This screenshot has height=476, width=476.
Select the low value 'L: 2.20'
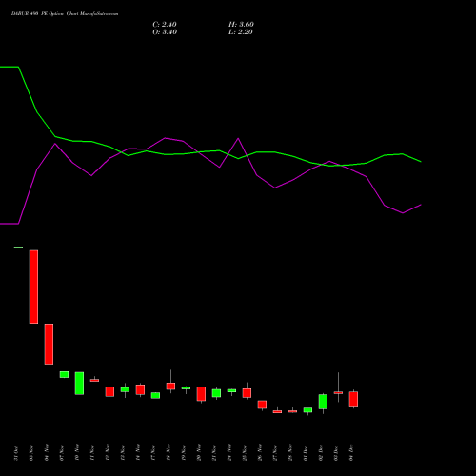241,32
